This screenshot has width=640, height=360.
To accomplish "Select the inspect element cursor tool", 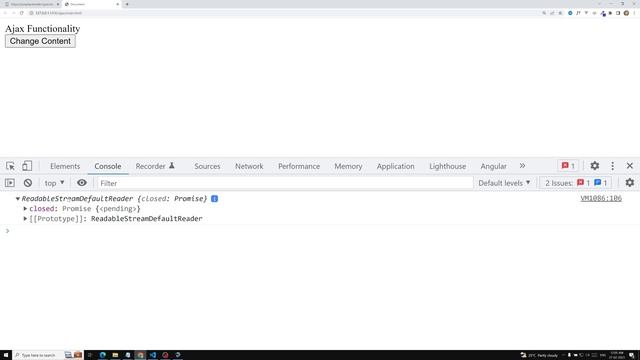I will [x=10, y=166].
